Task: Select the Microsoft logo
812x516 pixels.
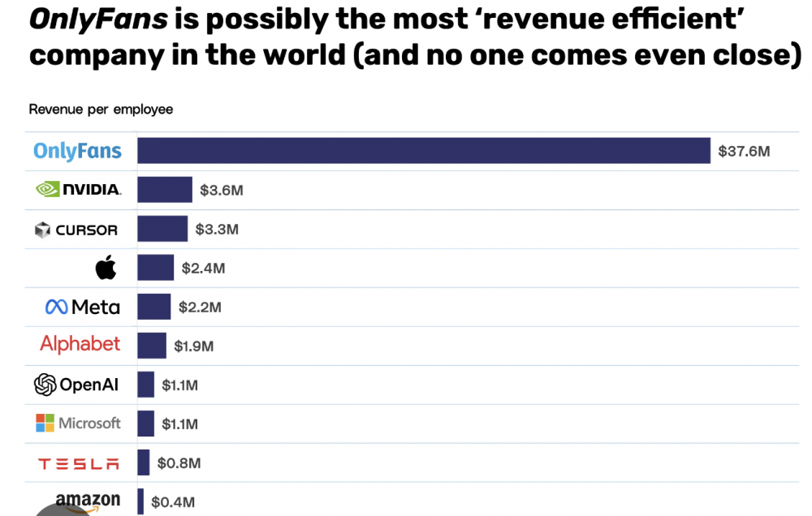Action: [78, 423]
